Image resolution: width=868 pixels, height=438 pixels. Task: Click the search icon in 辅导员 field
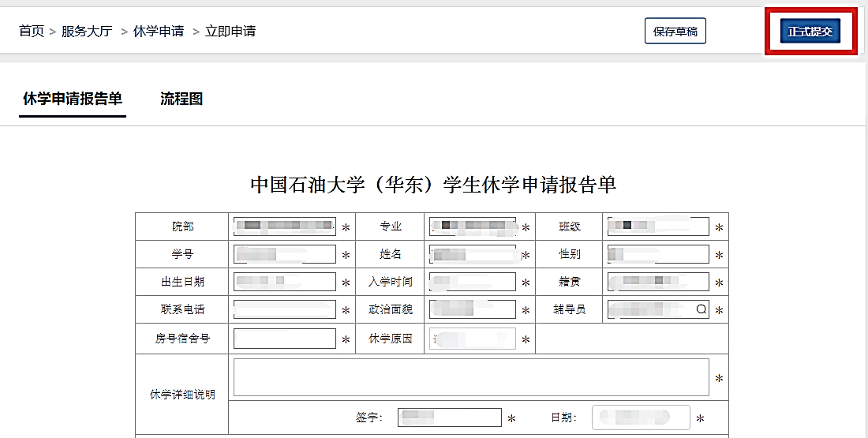tap(701, 310)
